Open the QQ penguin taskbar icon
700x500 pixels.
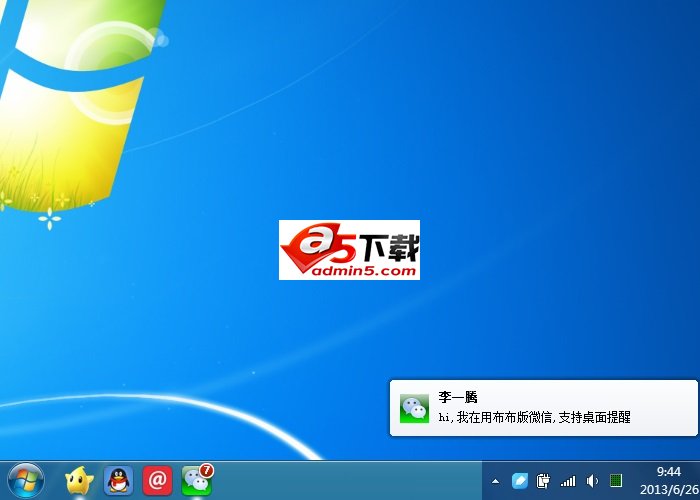[118, 481]
